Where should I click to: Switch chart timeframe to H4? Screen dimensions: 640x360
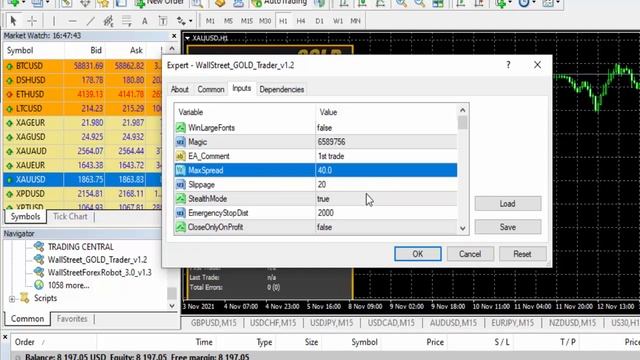301,21
